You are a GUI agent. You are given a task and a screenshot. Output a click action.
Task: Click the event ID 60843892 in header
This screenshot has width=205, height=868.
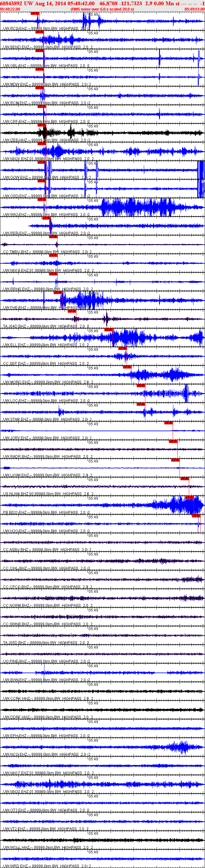[x=11, y=3]
